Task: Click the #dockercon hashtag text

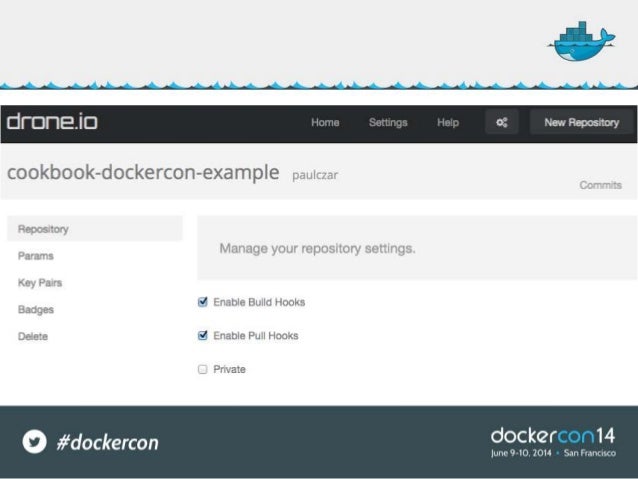Action: pos(108,442)
